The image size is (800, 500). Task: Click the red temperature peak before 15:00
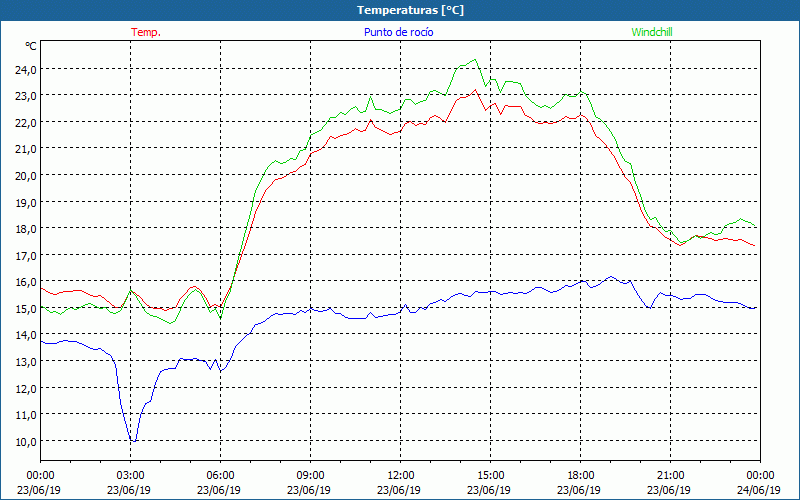pyautogui.click(x=475, y=90)
